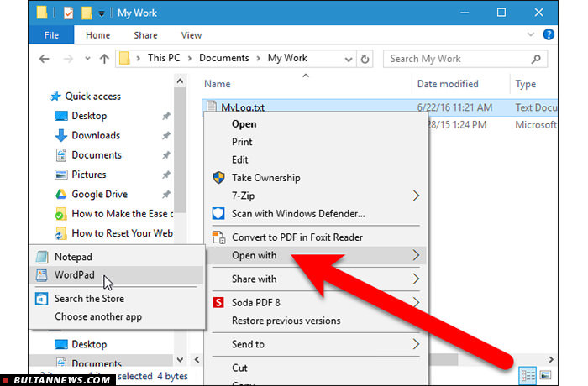This screenshot has height=386, width=588.
Task: Switch to Large icons view layout
Action: click(545, 375)
